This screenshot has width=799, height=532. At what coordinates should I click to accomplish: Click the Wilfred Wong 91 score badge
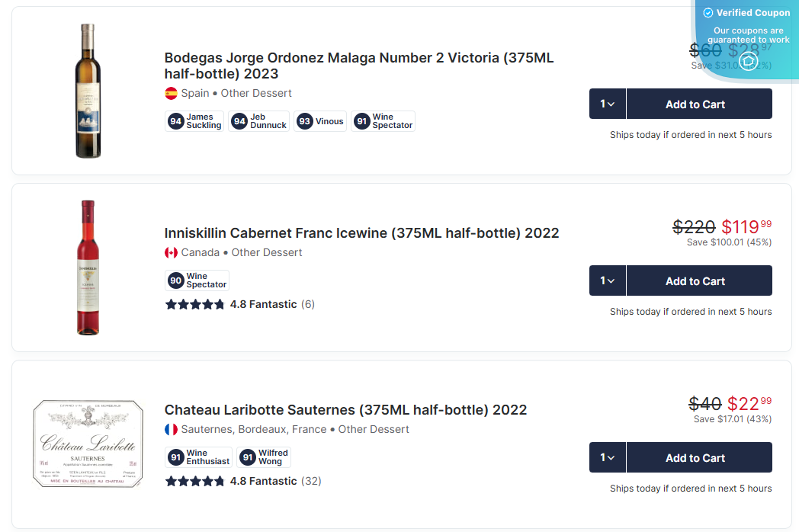263,457
